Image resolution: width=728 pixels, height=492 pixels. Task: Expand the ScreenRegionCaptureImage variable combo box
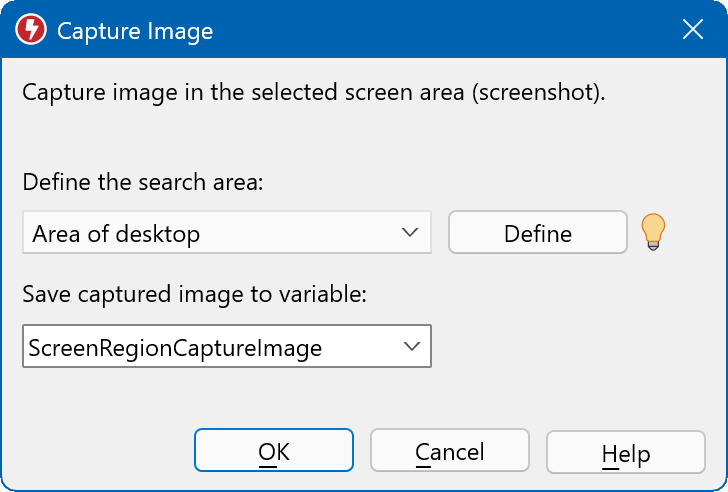point(226,347)
